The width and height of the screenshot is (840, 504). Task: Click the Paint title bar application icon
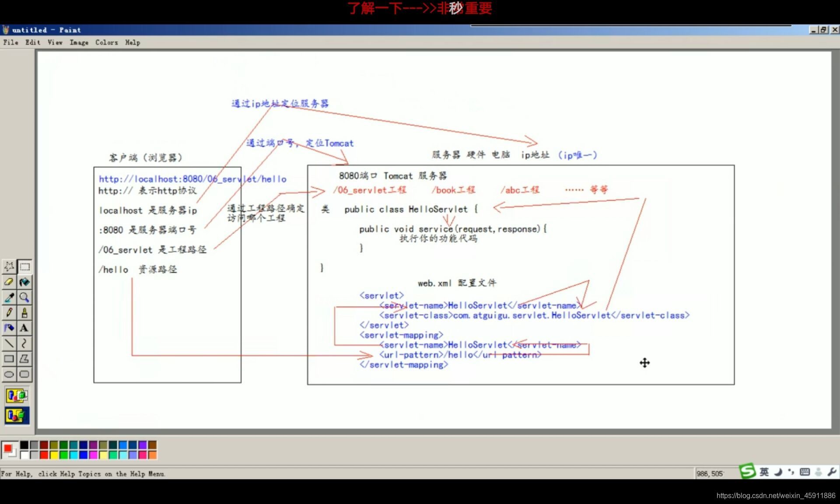[x=6, y=30]
